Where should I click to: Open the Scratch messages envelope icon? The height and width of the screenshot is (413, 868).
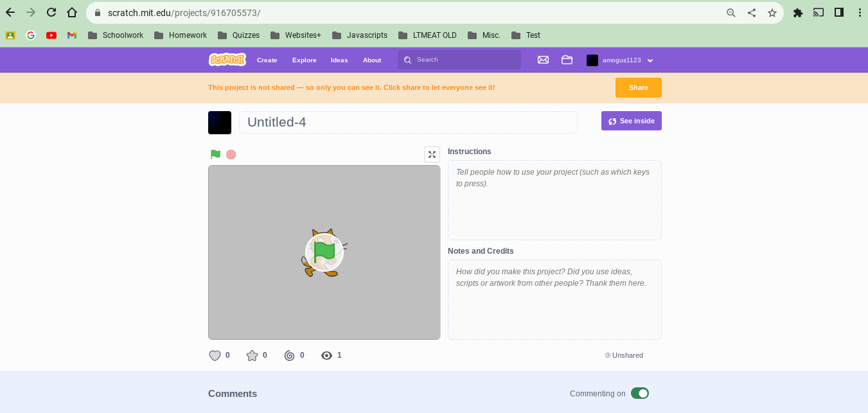[x=543, y=60]
